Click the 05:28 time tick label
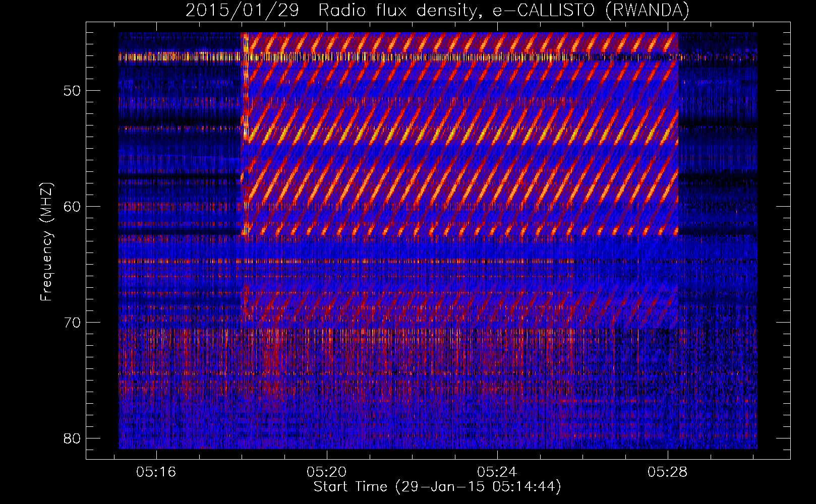816x504 pixels. point(668,472)
